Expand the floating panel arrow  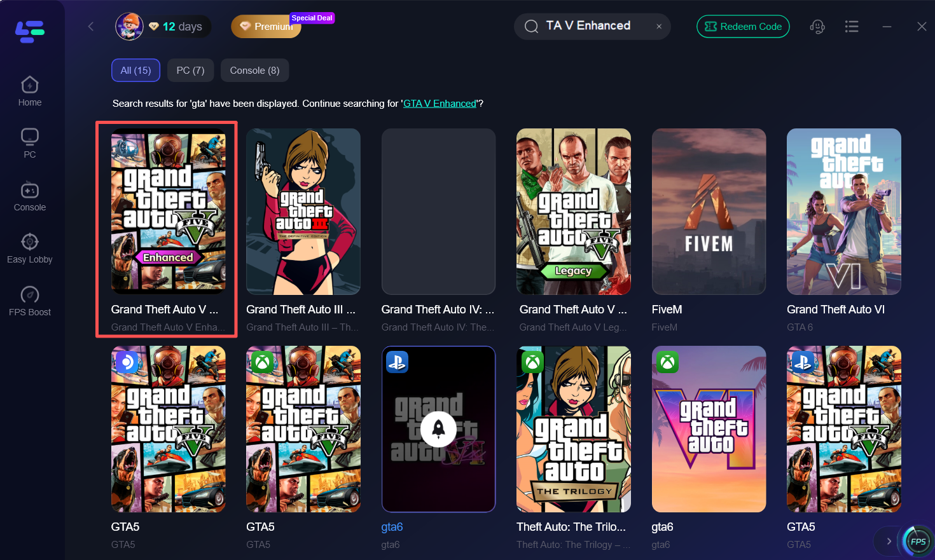pos(889,542)
